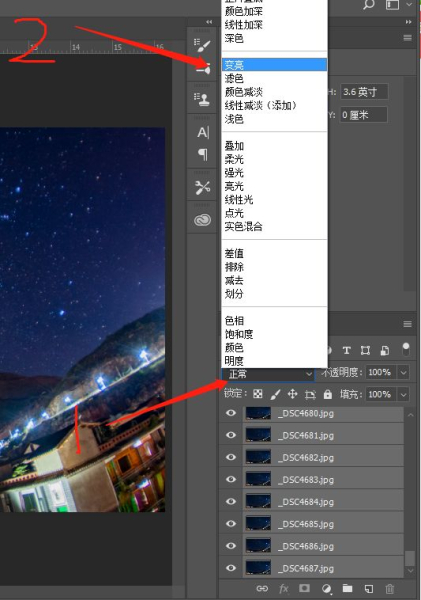Open the Paragraph panel icon
Screen dimensions: 421x600
pyautogui.click(x=203, y=154)
